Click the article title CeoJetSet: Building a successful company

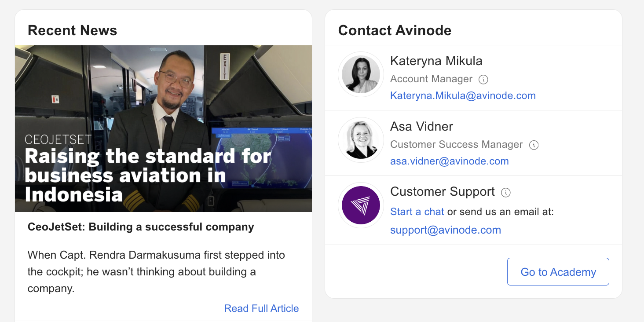(141, 227)
